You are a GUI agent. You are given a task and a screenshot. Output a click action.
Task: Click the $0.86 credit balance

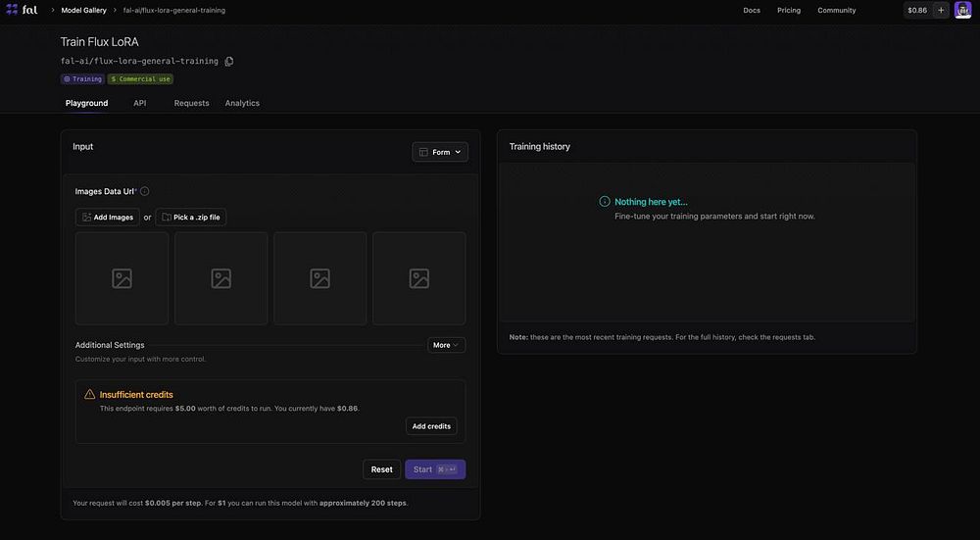click(917, 10)
